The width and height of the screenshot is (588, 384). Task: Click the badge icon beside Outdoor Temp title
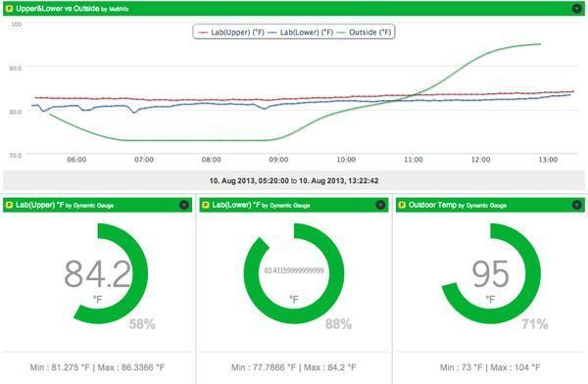pyautogui.click(x=402, y=205)
